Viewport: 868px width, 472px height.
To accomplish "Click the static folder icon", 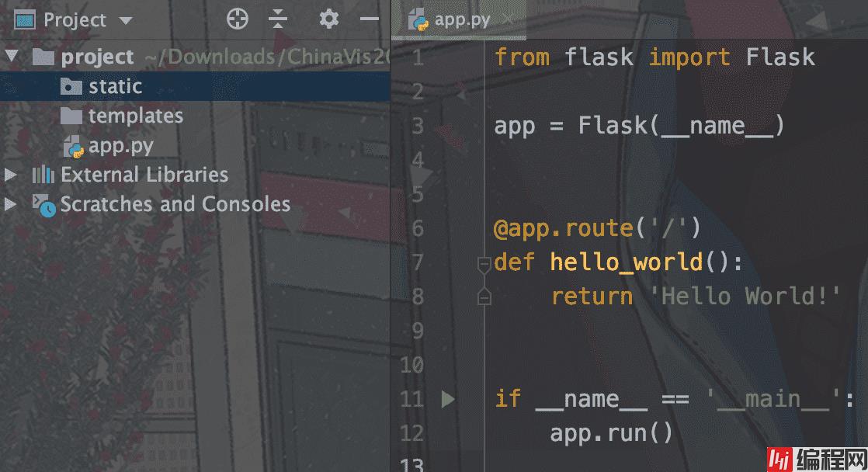I will 71,86.
